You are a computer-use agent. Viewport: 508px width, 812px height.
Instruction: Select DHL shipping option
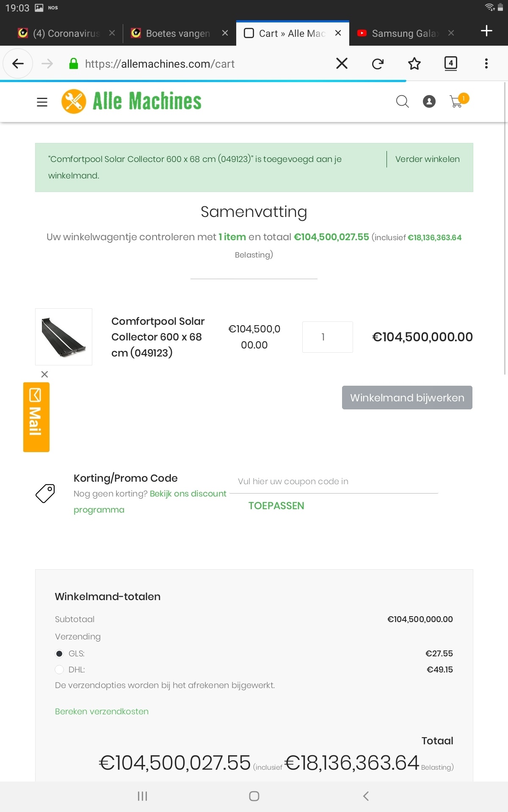coord(60,669)
